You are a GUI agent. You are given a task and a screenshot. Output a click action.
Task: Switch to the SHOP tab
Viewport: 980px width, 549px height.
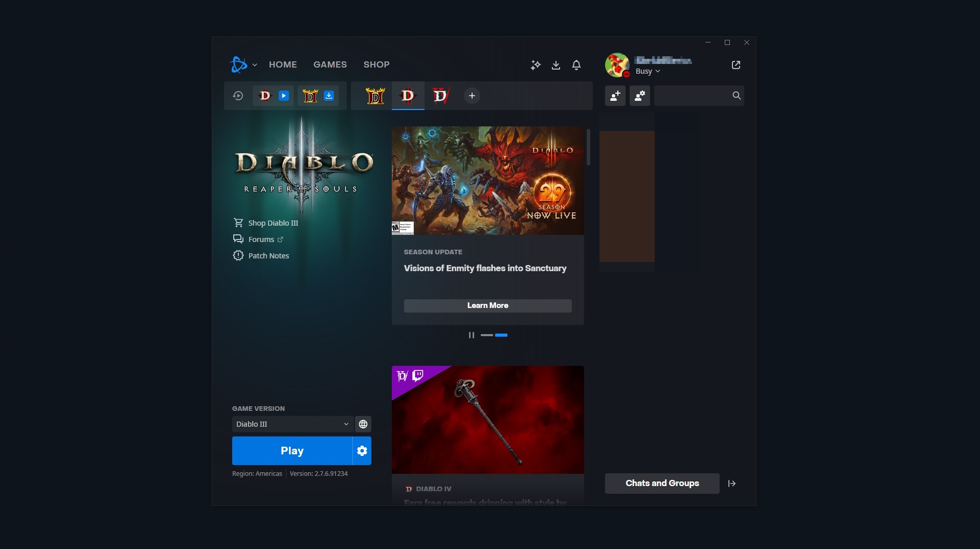376,64
